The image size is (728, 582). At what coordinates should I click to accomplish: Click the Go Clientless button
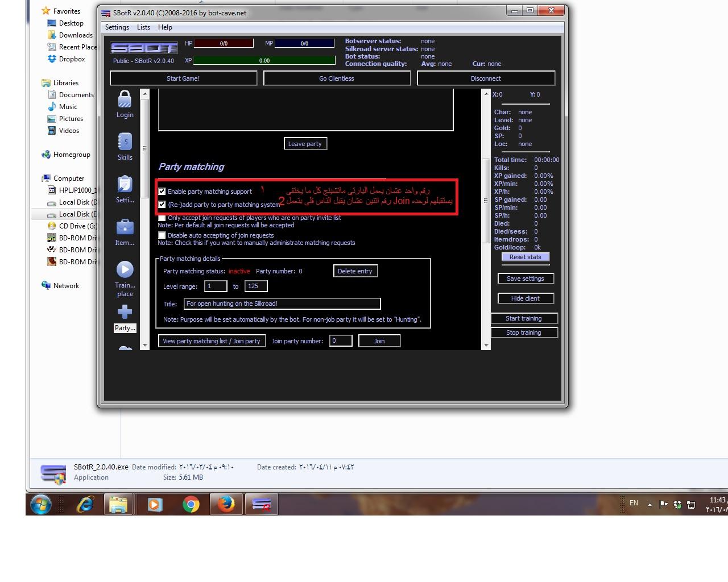[x=337, y=78]
